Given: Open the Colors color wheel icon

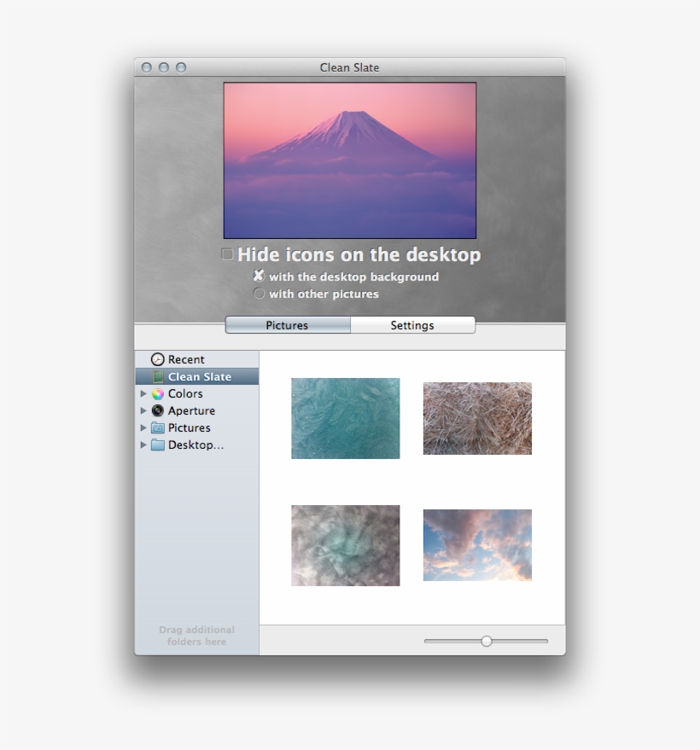Looking at the screenshot, I should [x=159, y=393].
